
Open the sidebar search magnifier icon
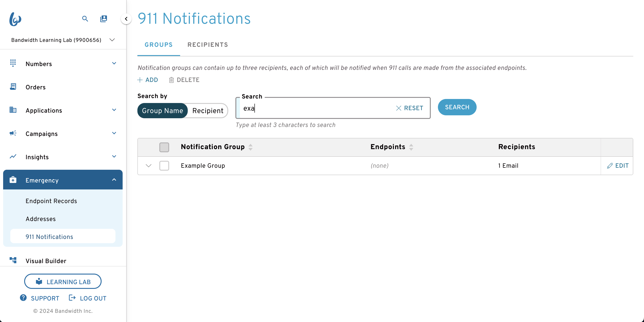85,19
